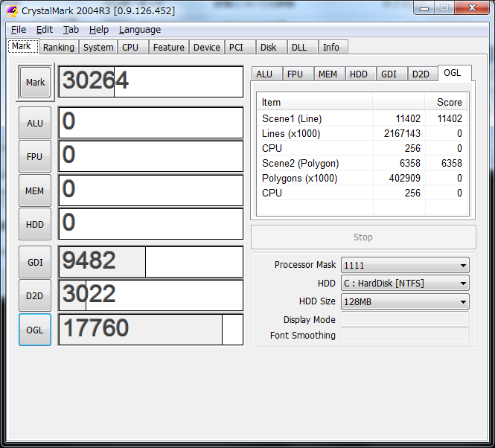Image resolution: width=495 pixels, height=448 pixels.
Task: Select the top-level Mark tab
Action: (x=23, y=46)
